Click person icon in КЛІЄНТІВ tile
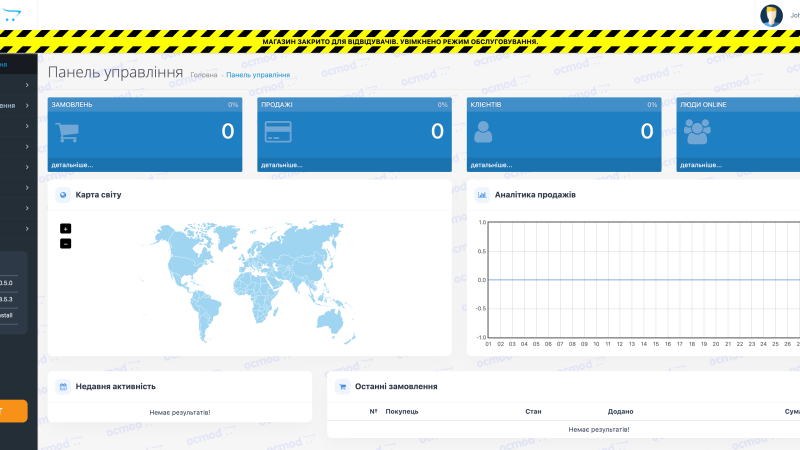This screenshot has height=450, width=800. (483, 132)
